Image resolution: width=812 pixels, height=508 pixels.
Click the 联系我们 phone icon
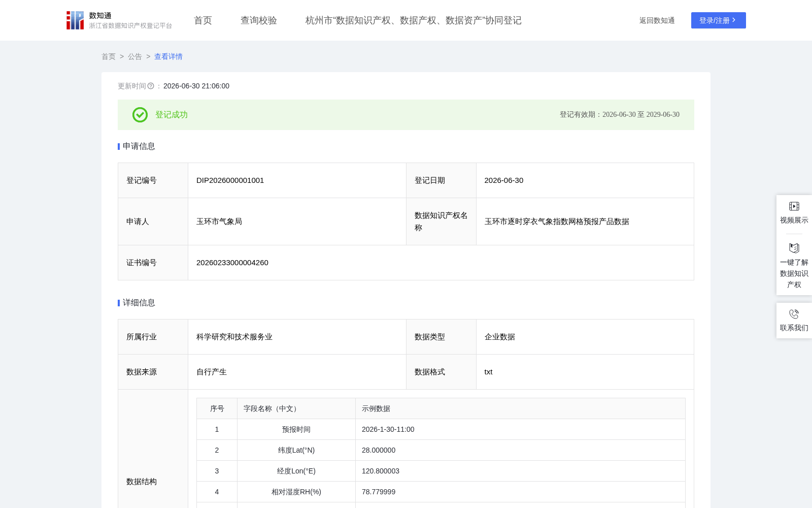794,314
